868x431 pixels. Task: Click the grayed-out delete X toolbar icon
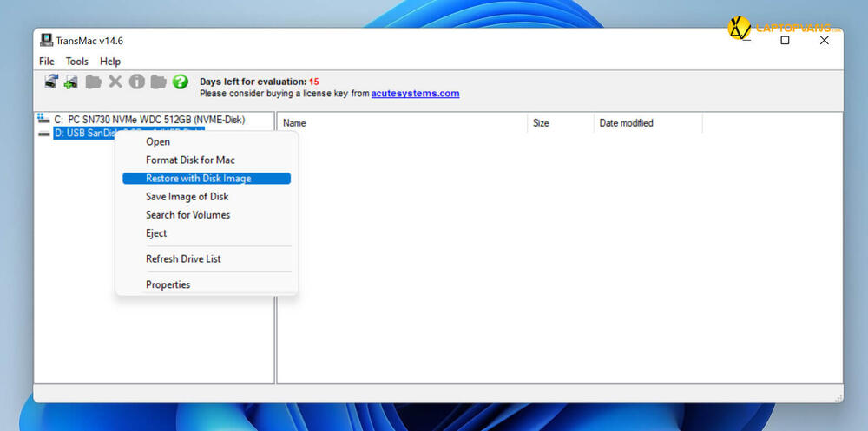pos(115,82)
